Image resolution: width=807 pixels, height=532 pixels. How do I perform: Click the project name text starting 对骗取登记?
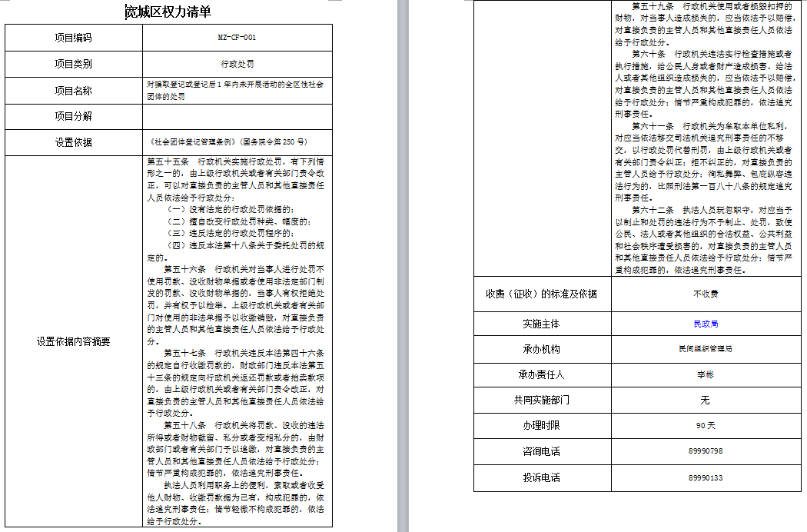(x=235, y=91)
